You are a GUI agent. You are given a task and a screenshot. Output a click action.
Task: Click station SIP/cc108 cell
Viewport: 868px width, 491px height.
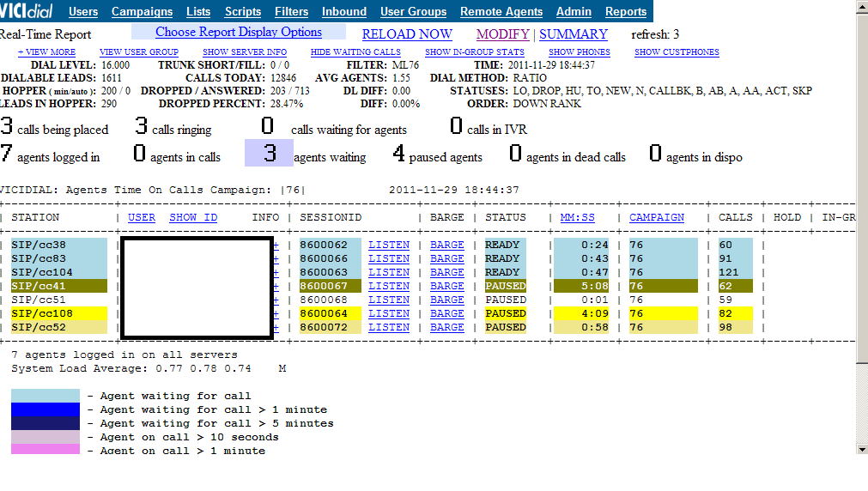[x=58, y=313]
